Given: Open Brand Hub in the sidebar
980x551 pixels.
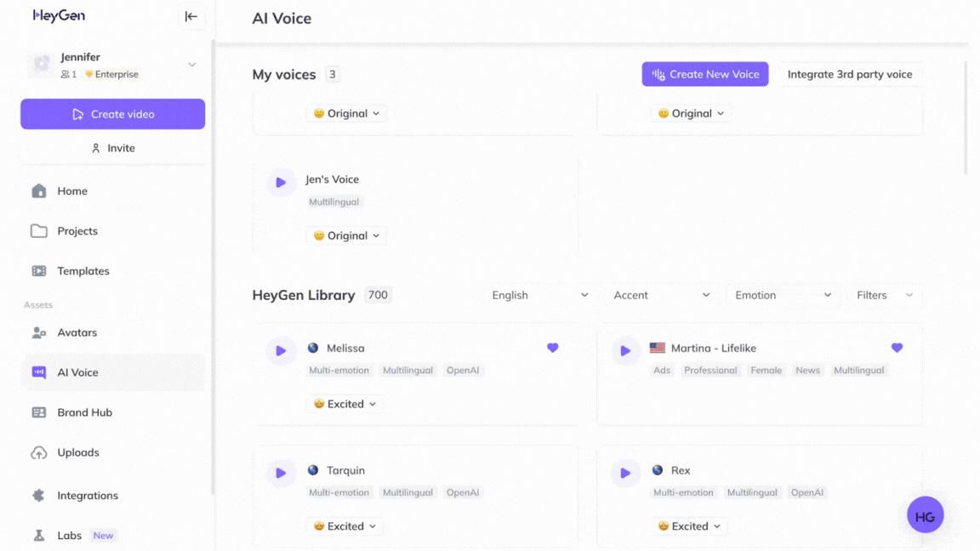Looking at the screenshot, I should 112,412.
